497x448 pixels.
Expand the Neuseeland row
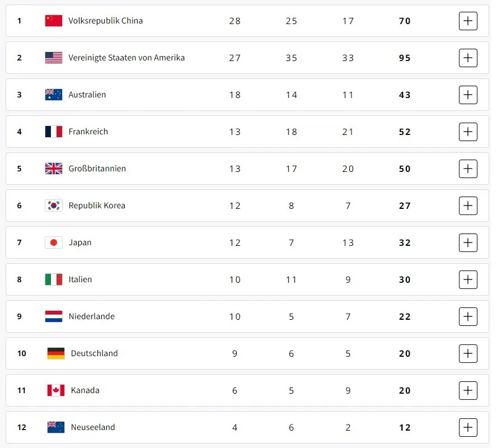click(468, 427)
